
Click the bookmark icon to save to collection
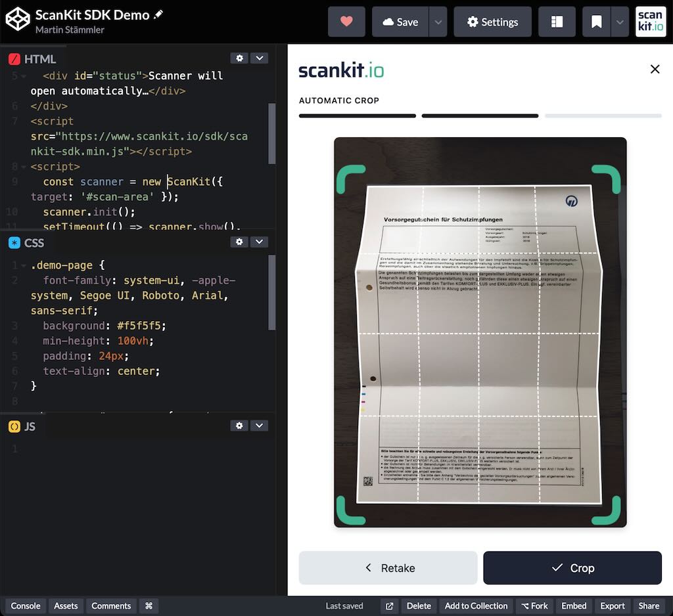click(x=596, y=21)
